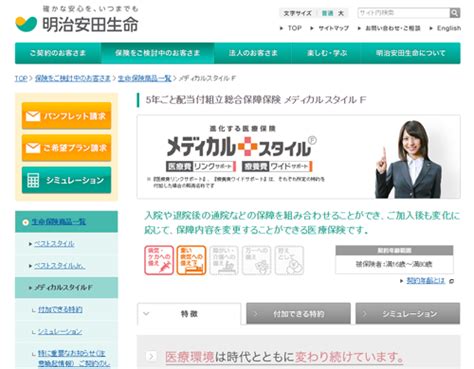Select the grey 付加できる特約 tab
Screen dimensions: 474x369
[298, 314]
